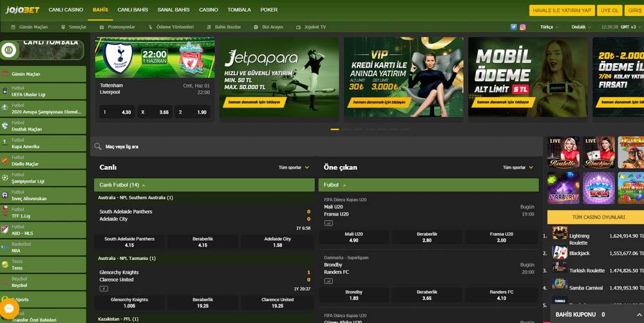Open the Instagram icon
The height and width of the screenshot is (323, 644).
click(522, 27)
